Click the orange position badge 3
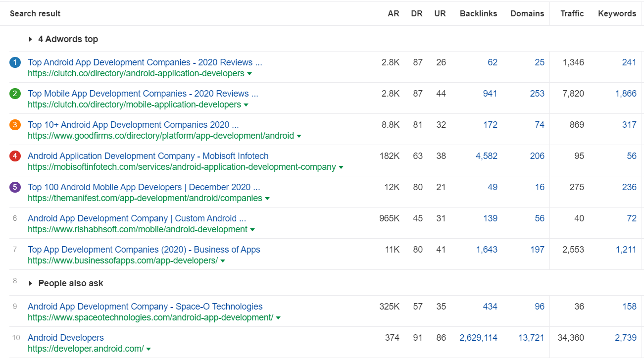This screenshot has width=644, height=364. pos(14,125)
